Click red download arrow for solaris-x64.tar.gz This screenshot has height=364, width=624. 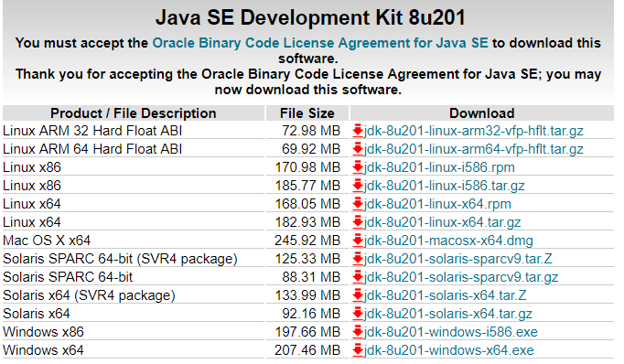[x=358, y=314]
